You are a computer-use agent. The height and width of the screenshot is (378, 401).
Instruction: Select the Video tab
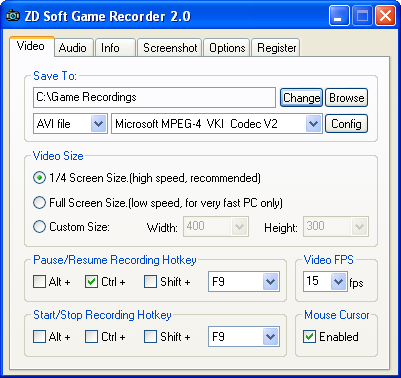click(31, 46)
